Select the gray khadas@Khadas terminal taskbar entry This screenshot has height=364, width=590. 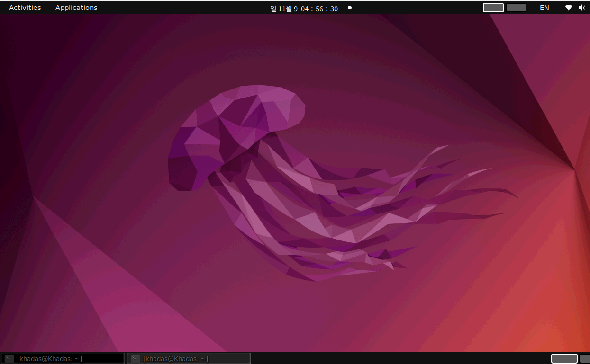(189, 359)
